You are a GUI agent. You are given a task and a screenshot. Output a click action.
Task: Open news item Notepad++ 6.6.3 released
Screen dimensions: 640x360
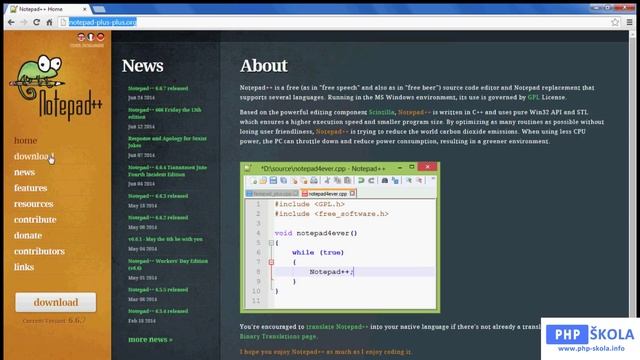[158, 196]
